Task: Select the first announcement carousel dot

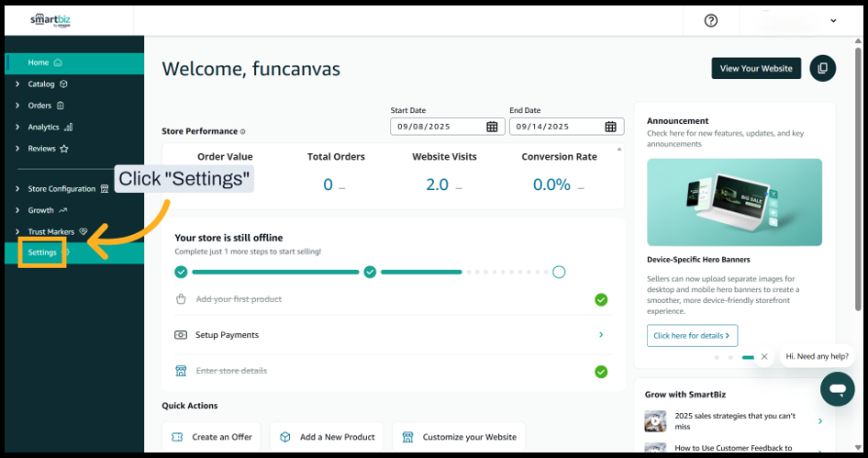Action: 716,357
